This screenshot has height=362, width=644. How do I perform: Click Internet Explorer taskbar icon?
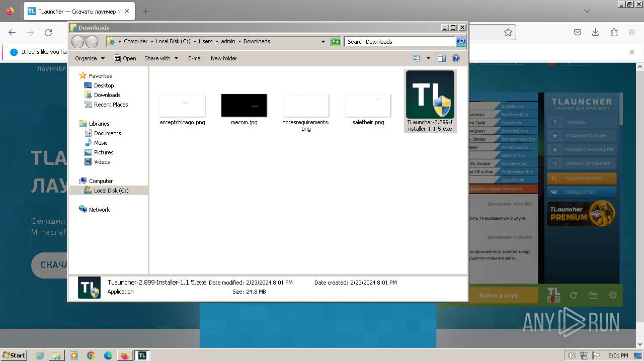click(40, 355)
